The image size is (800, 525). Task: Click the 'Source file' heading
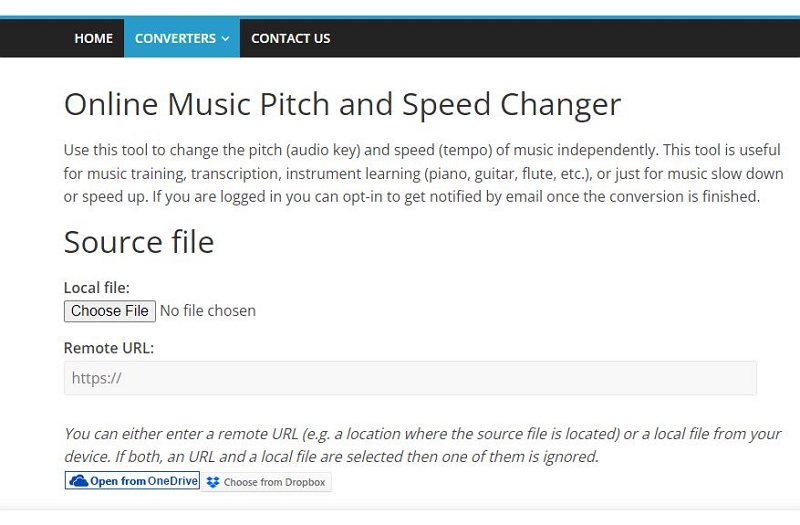[x=139, y=242]
